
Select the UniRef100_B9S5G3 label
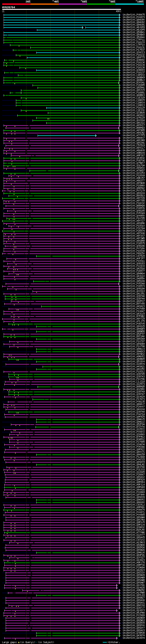click(x=134, y=196)
